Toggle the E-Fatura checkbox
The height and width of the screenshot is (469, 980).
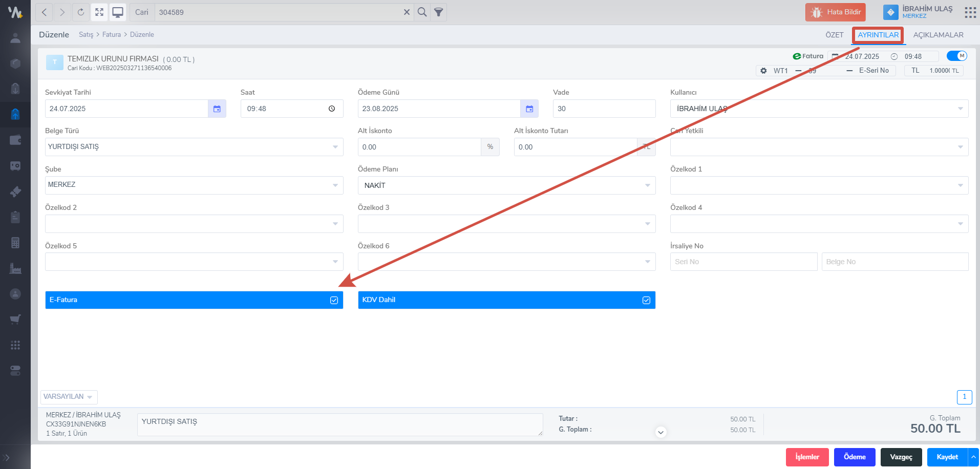pyautogui.click(x=334, y=300)
